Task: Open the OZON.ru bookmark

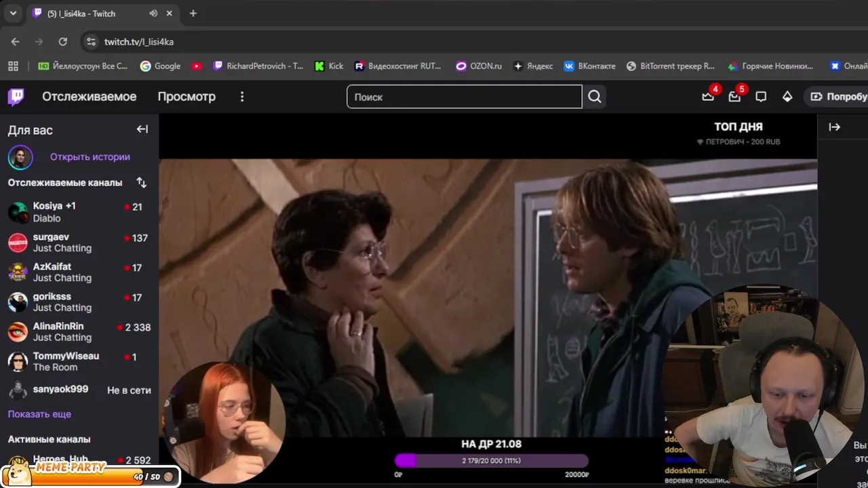Action: click(x=479, y=66)
